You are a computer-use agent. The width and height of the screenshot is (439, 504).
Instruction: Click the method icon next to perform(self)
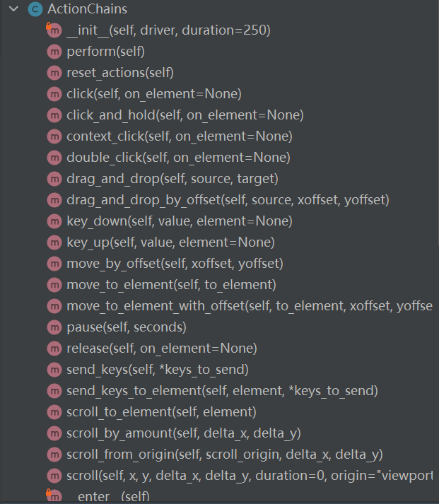(x=54, y=52)
